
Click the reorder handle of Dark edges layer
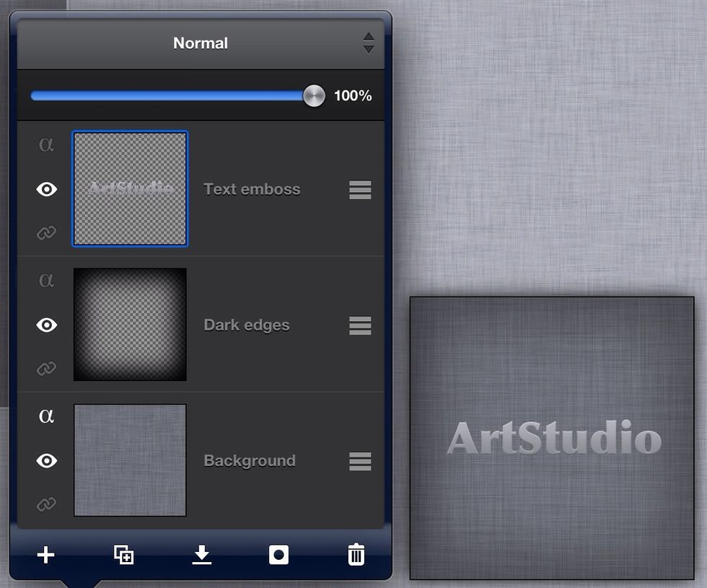click(x=359, y=325)
